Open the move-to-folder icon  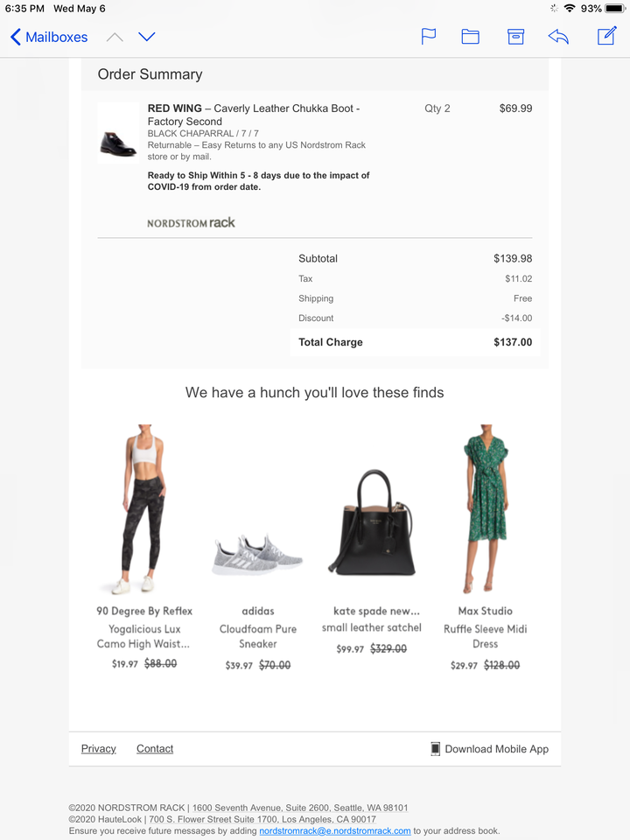471,37
